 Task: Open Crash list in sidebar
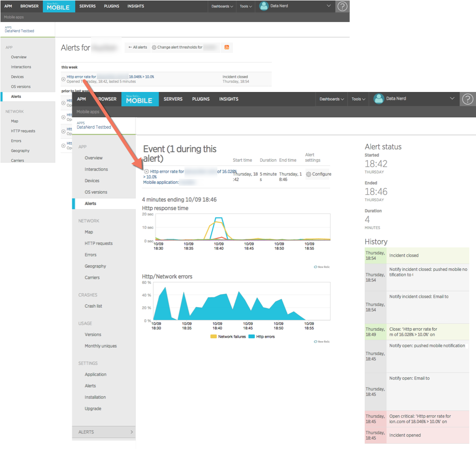93,306
